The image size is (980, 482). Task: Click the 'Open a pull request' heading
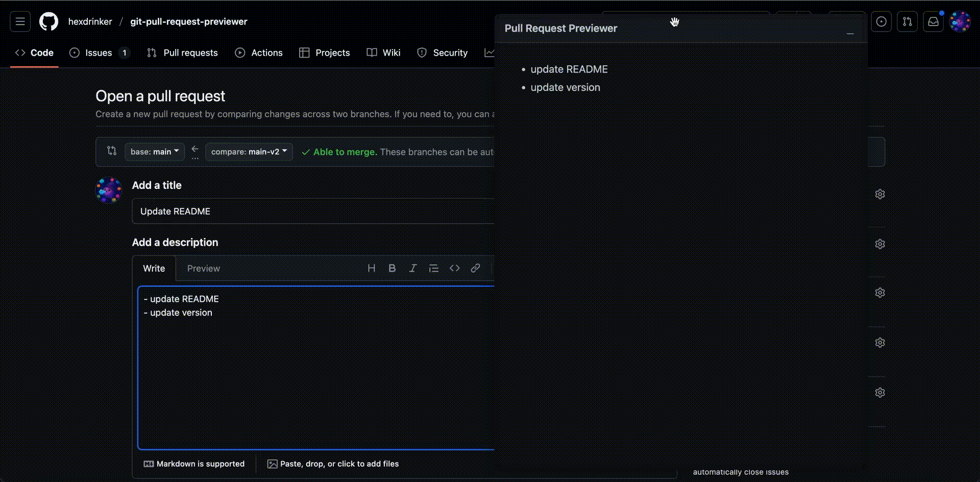tap(160, 96)
